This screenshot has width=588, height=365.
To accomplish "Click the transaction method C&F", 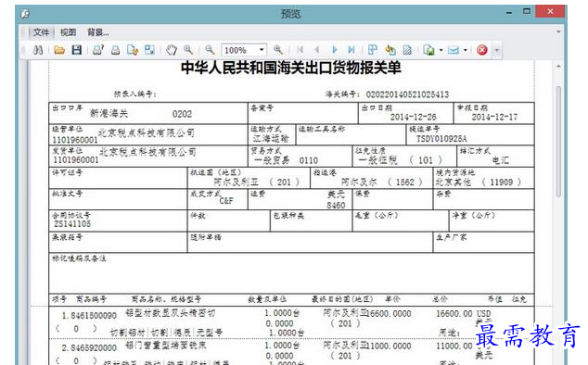I will [x=226, y=201].
